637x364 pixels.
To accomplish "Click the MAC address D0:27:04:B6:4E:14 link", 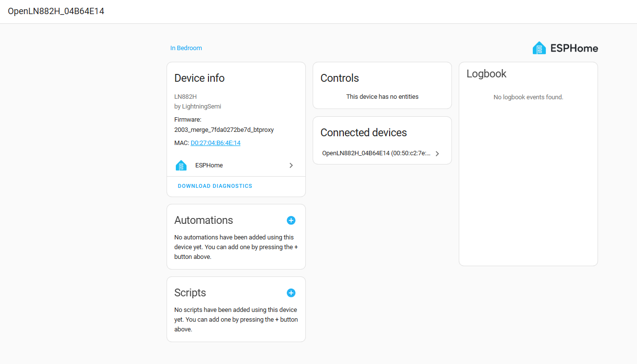I will [x=215, y=143].
